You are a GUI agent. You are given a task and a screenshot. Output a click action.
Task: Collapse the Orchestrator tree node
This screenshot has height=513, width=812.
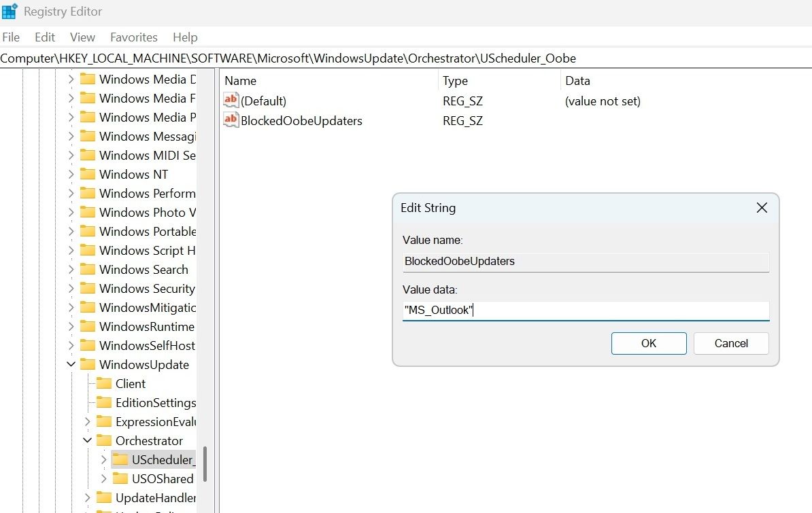click(x=87, y=440)
